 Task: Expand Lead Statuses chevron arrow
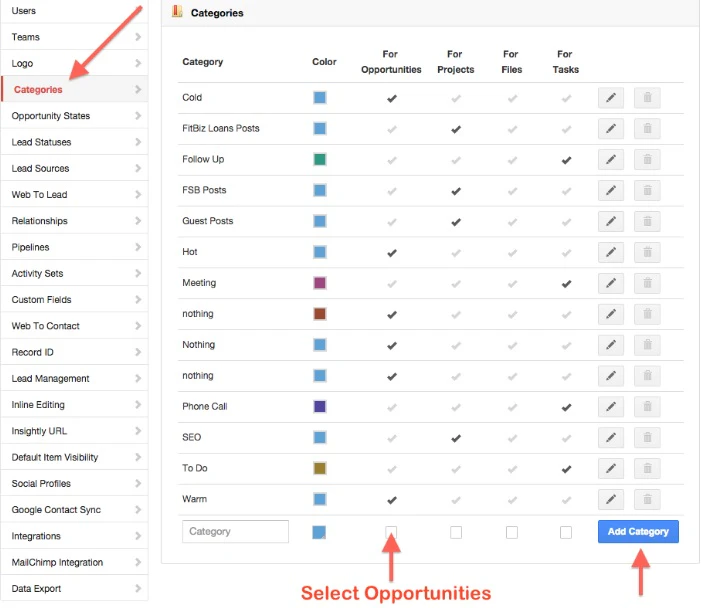click(x=138, y=142)
